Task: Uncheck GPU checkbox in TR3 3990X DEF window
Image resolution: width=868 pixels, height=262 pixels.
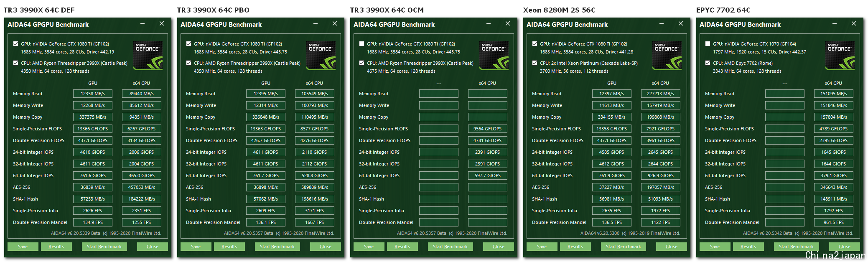Action: click(x=16, y=44)
